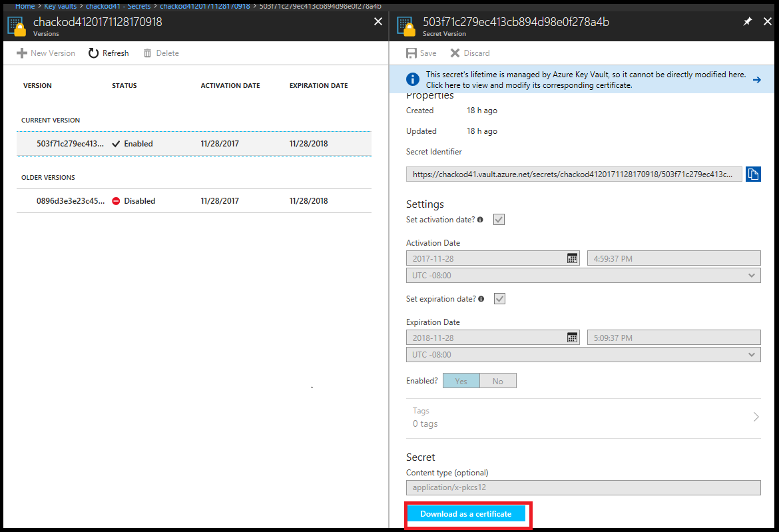Image resolution: width=779 pixels, height=532 pixels.
Task: Toggle the Set expiration date checkbox
Action: (499, 298)
